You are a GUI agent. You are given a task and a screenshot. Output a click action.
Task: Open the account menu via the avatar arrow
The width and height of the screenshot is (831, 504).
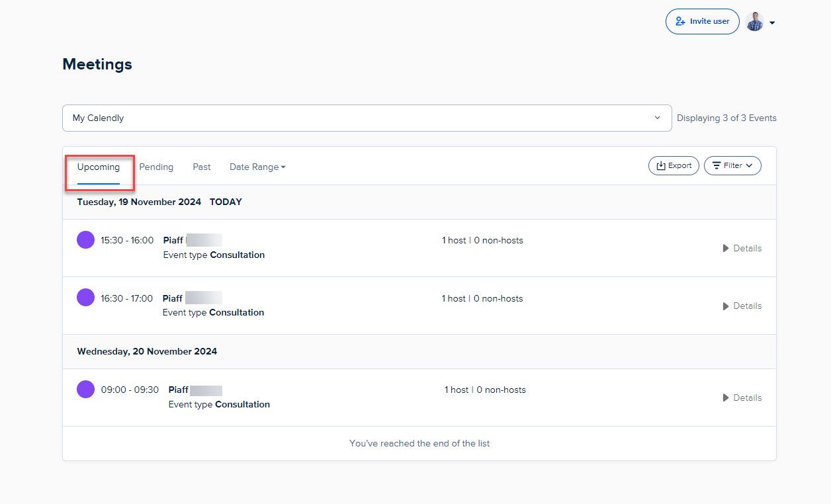tap(772, 21)
